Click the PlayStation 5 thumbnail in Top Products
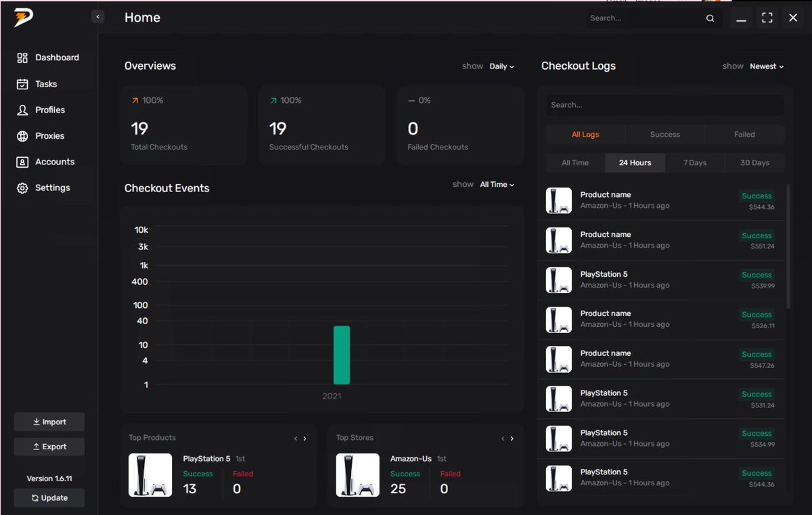 150,475
